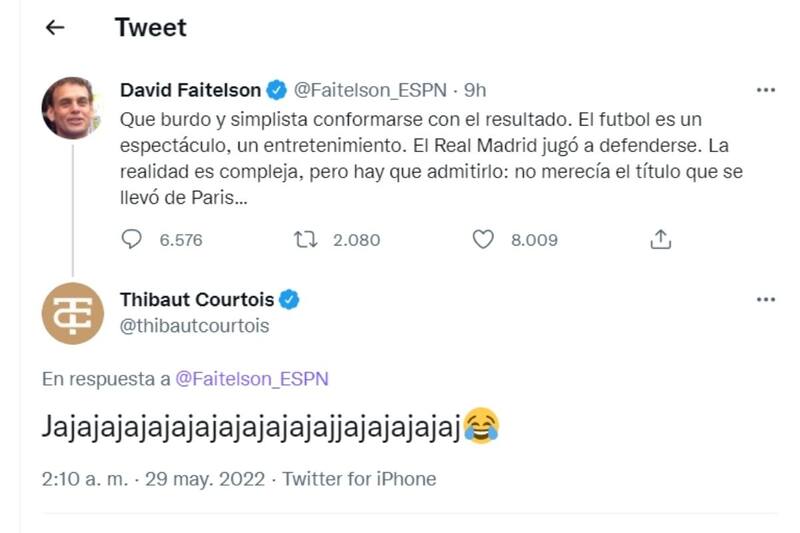This screenshot has width=800, height=533.
Task: Click the Twitter for iPhone source link
Action: click(x=359, y=479)
